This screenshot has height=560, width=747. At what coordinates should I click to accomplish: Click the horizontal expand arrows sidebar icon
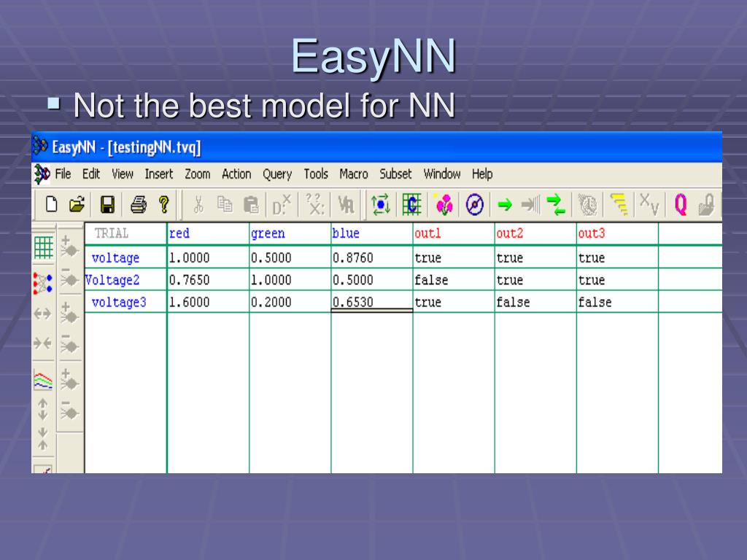(x=42, y=314)
